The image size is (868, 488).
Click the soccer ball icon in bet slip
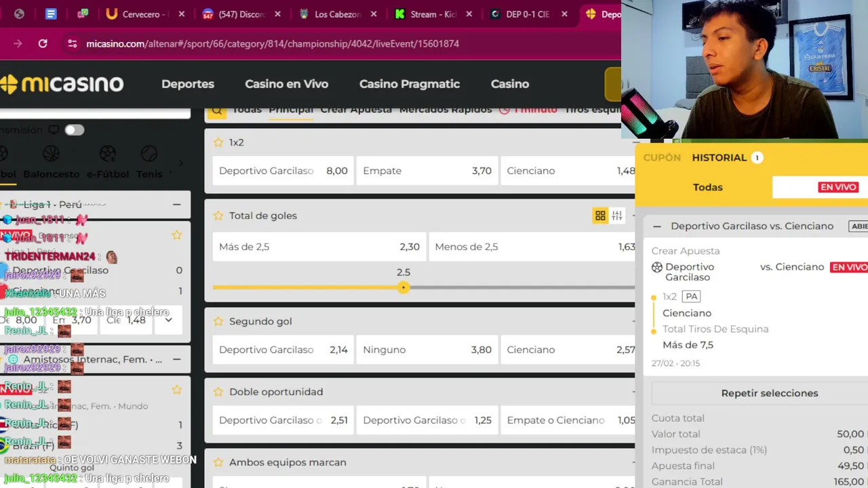(656, 267)
